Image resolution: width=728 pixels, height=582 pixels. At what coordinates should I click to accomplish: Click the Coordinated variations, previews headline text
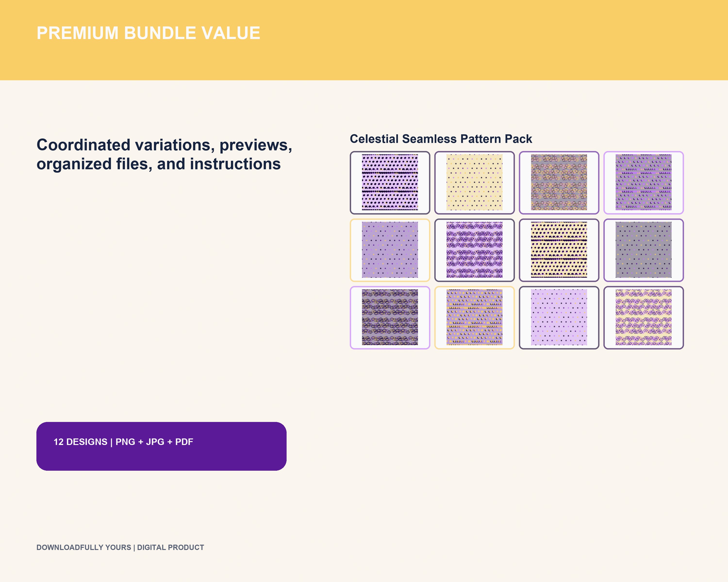pos(164,145)
